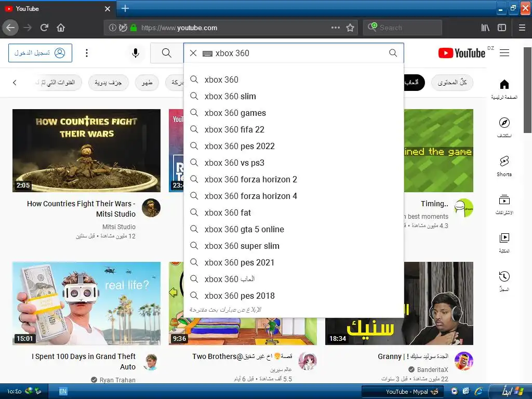Open 'How Countries Fight Their Wars' thumbnail
The image size is (532, 399).
click(x=87, y=151)
